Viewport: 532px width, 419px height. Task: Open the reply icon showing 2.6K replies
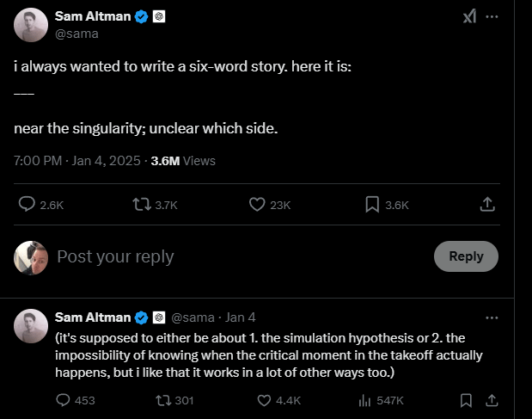click(x=27, y=204)
